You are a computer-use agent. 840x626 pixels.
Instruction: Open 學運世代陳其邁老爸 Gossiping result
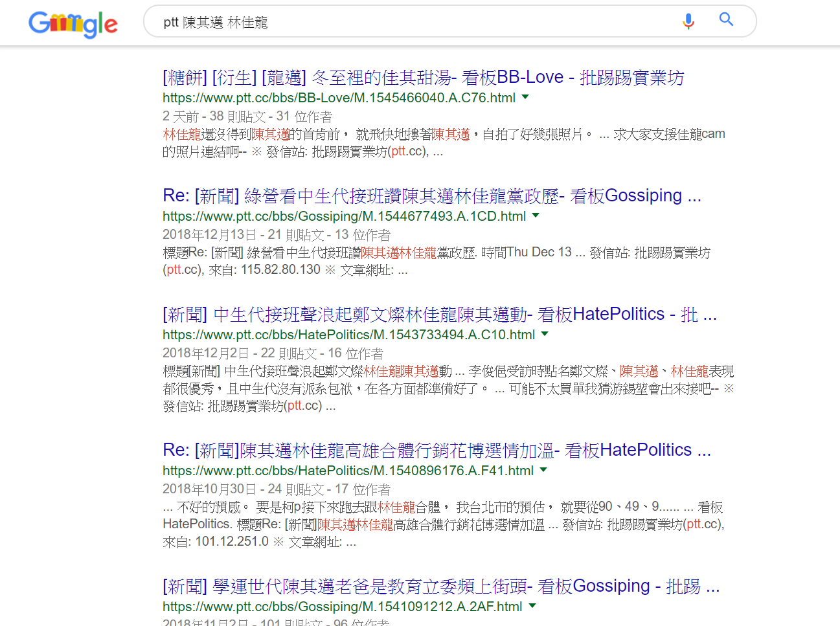tap(441, 587)
